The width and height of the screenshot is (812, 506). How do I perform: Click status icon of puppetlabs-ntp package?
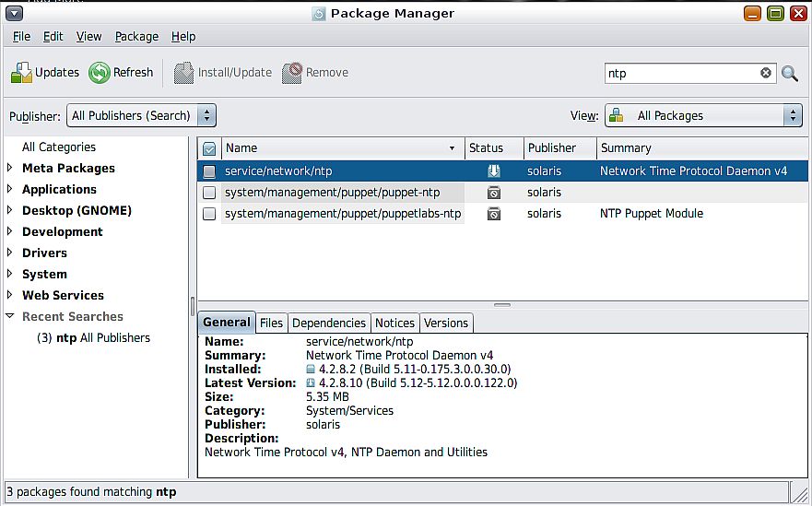click(494, 214)
